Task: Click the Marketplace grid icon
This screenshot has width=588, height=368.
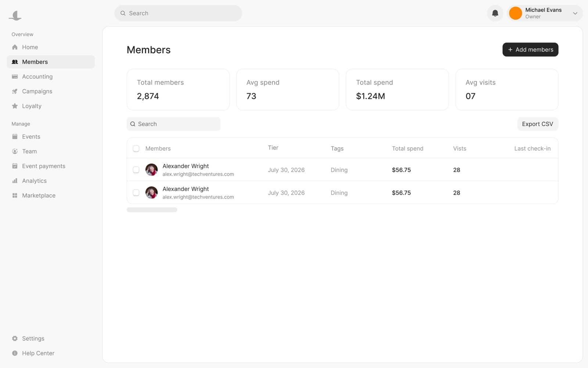Action: point(15,195)
